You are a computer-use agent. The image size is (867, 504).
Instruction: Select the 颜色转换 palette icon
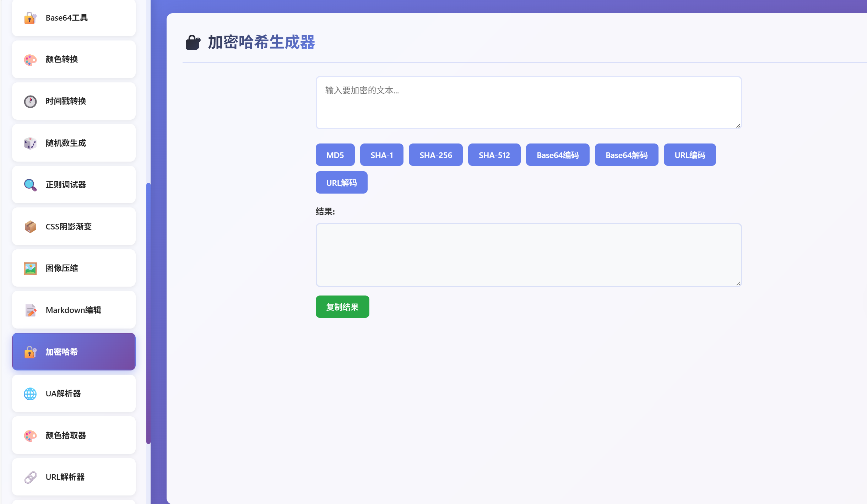(30, 59)
